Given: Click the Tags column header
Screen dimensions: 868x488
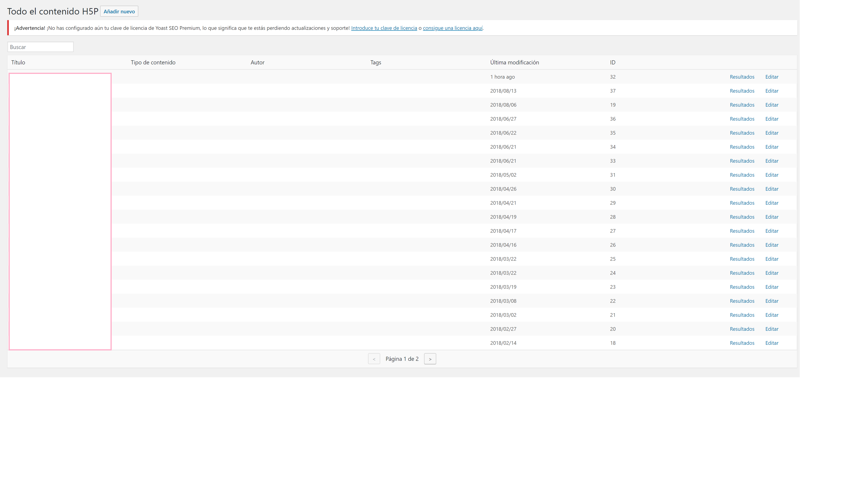Looking at the screenshot, I should 376,62.
